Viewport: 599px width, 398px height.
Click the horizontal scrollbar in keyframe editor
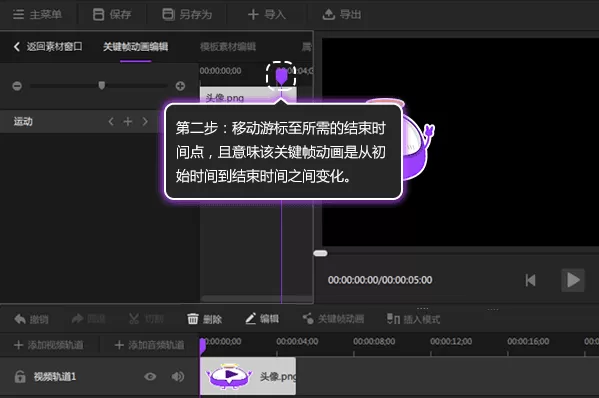click(257, 298)
